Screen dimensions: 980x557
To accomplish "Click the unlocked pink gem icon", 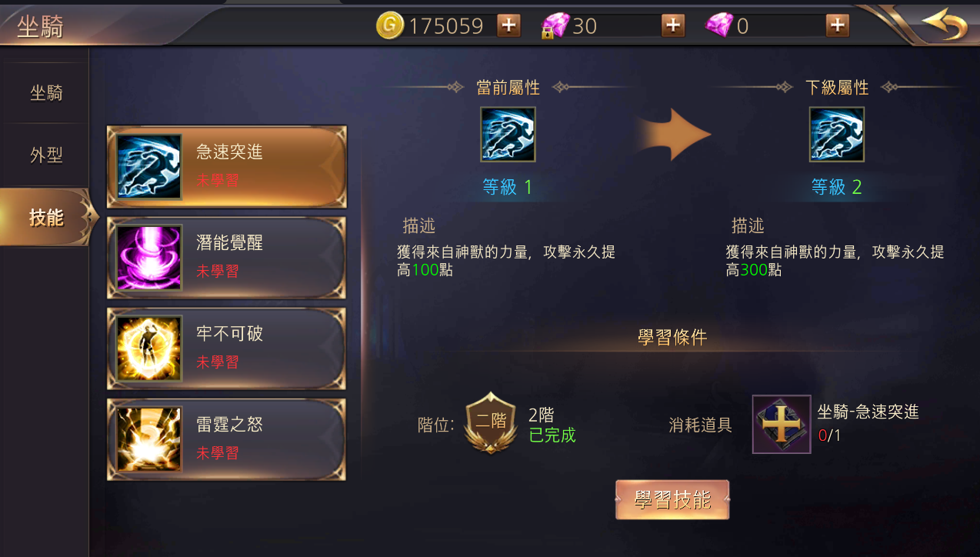I will [x=719, y=25].
